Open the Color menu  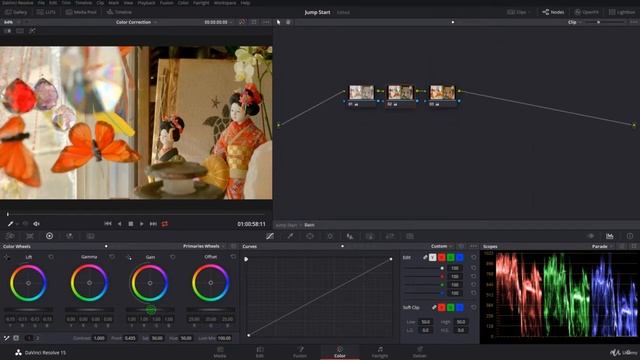pos(183,3)
